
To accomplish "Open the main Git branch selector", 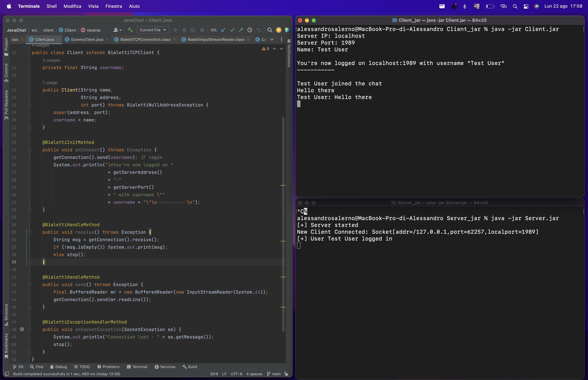I will (x=274, y=374).
